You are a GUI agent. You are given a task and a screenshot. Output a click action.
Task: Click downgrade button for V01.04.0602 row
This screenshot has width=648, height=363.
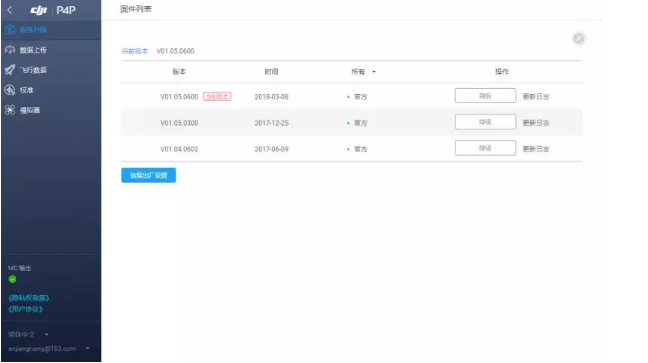[485, 148]
